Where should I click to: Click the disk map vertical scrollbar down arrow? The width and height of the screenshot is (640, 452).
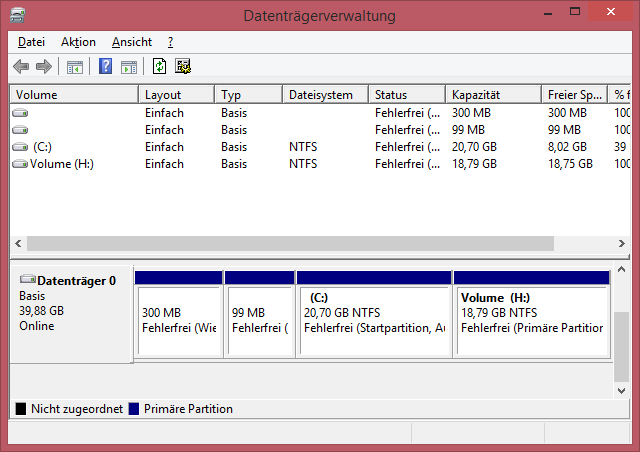point(622,391)
